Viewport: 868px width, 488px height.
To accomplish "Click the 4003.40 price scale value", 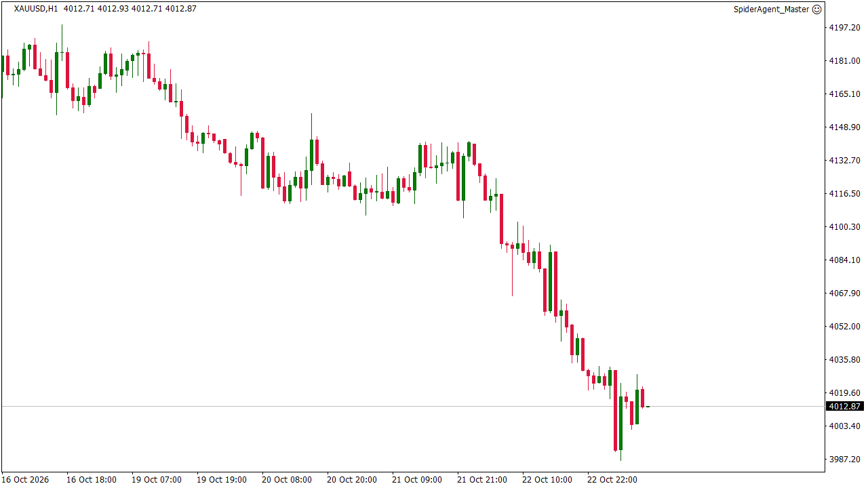I will (x=844, y=426).
